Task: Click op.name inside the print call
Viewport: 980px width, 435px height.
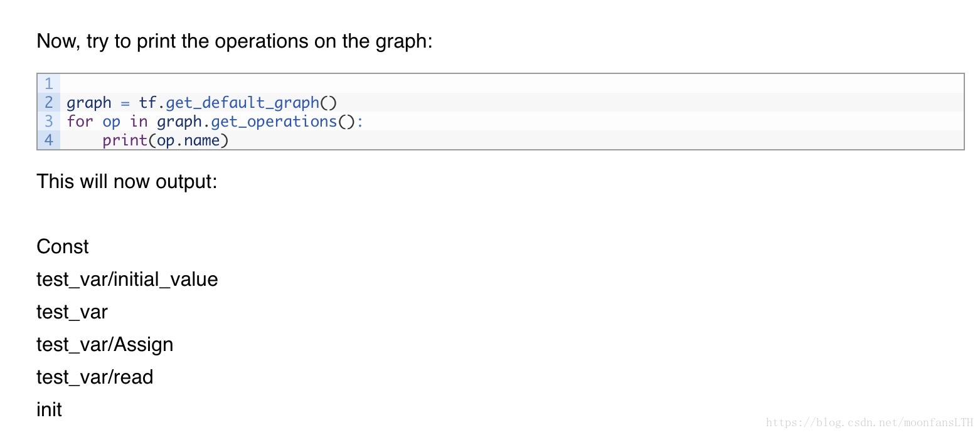Action: 188,140
